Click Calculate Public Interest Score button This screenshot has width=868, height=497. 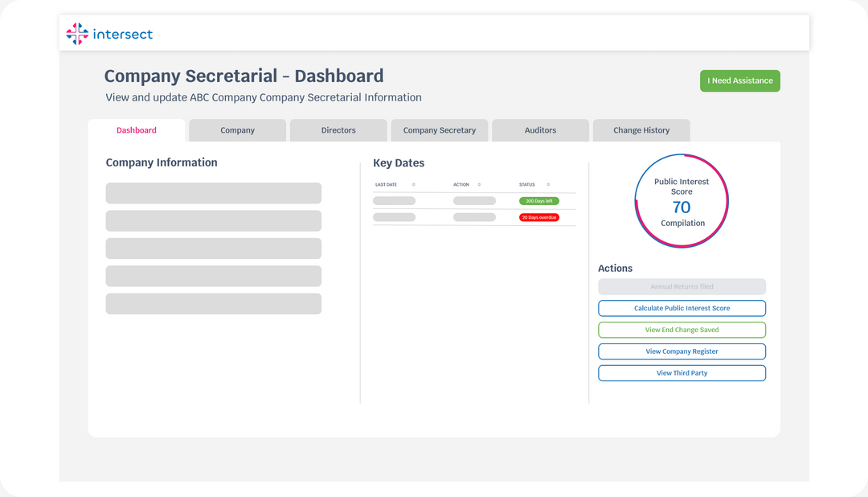[682, 308]
